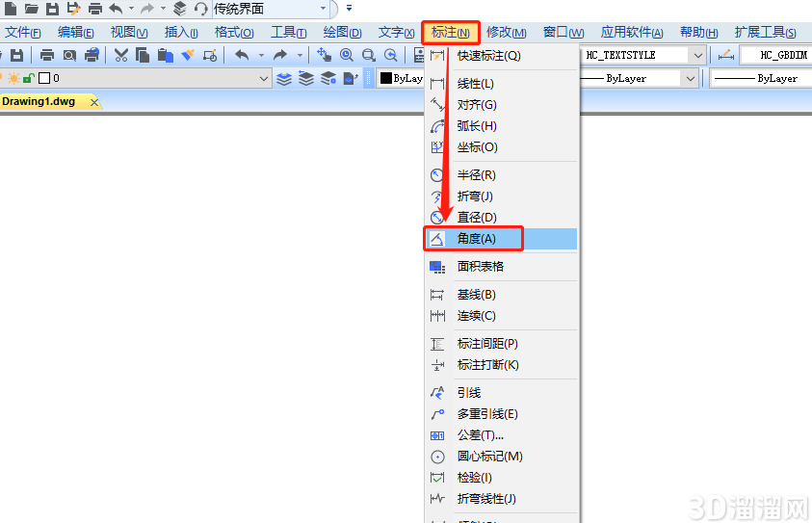Choose 基线(B) baseline dimension

[x=500, y=295]
